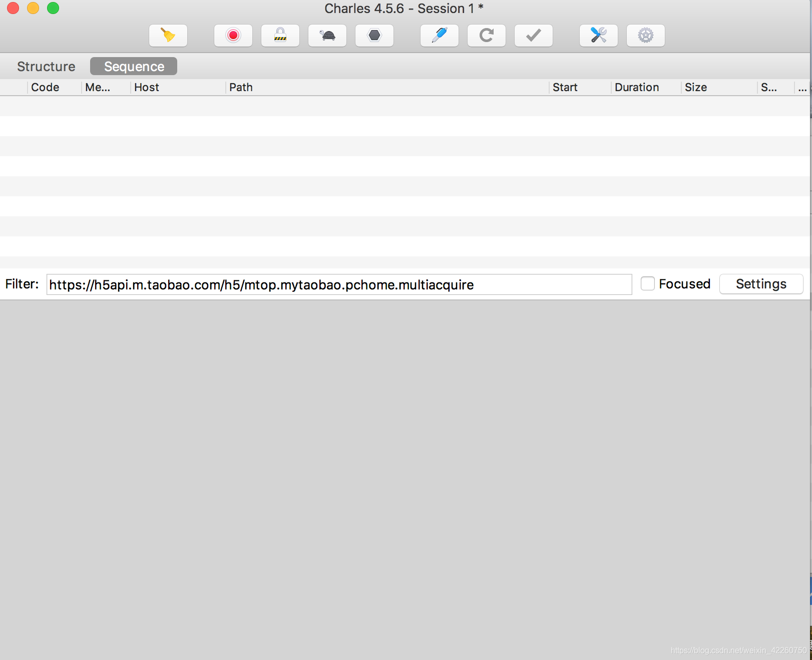The image size is (812, 660).
Task: Close the Charles window
Action: point(13,8)
